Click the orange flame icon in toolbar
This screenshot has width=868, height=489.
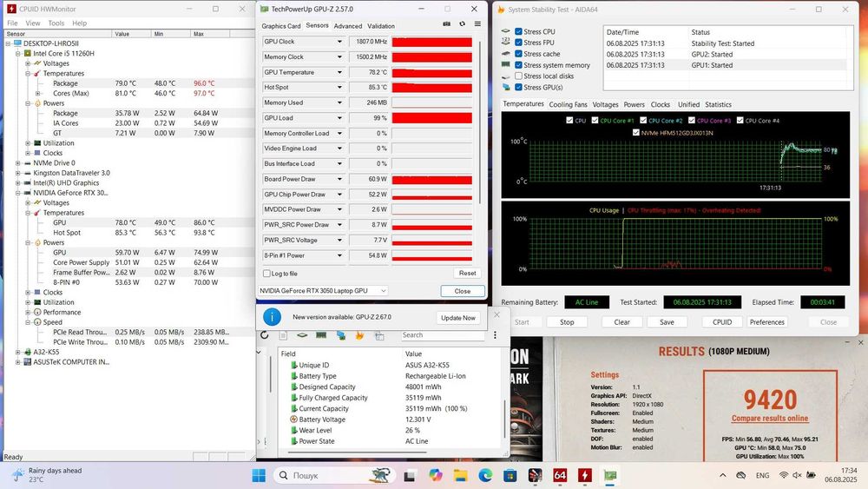pyautogui.click(x=360, y=335)
